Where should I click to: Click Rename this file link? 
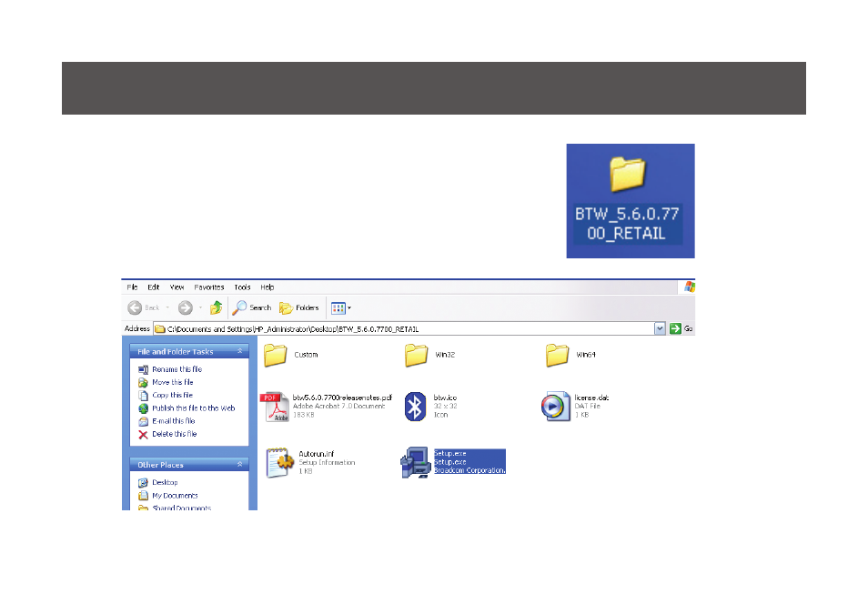(177, 369)
